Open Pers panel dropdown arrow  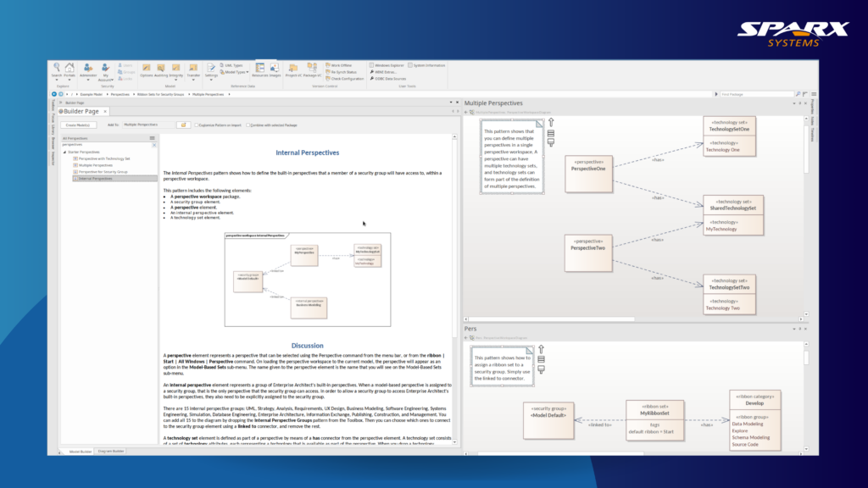[x=793, y=329]
